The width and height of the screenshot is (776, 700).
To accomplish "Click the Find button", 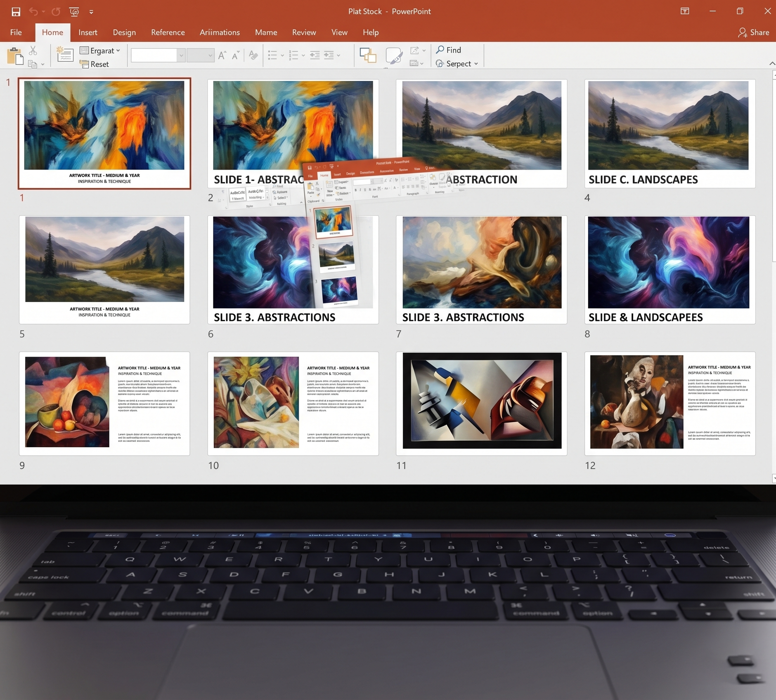I will [x=448, y=50].
